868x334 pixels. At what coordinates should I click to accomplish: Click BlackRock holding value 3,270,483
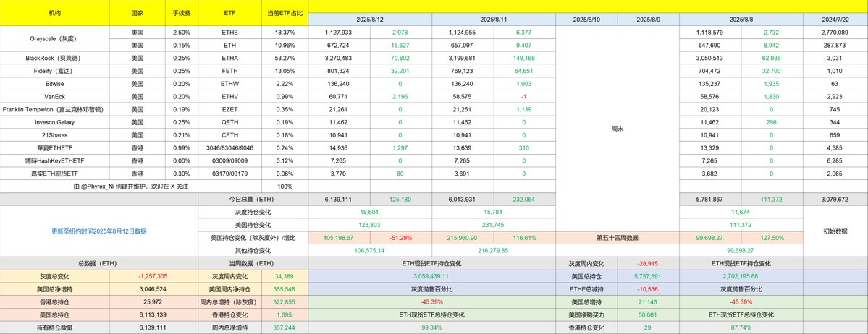click(x=339, y=58)
